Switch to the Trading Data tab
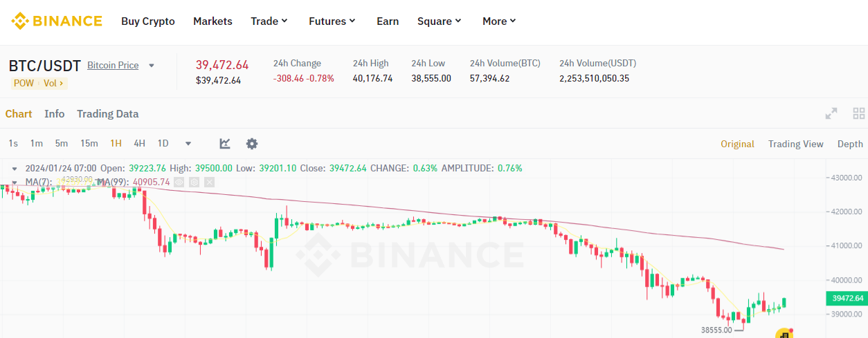The width and height of the screenshot is (868, 338). [107, 113]
